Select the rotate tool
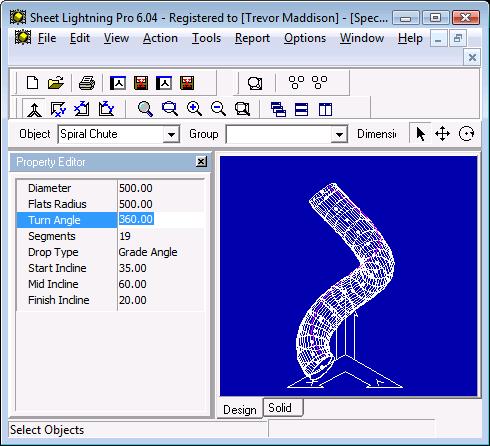The image size is (490, 446). (x=466, y=134)
